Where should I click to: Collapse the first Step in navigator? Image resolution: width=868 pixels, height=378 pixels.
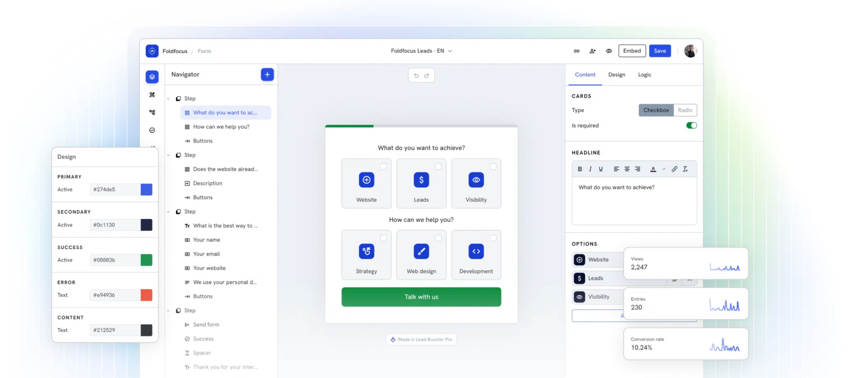[168, 99]
